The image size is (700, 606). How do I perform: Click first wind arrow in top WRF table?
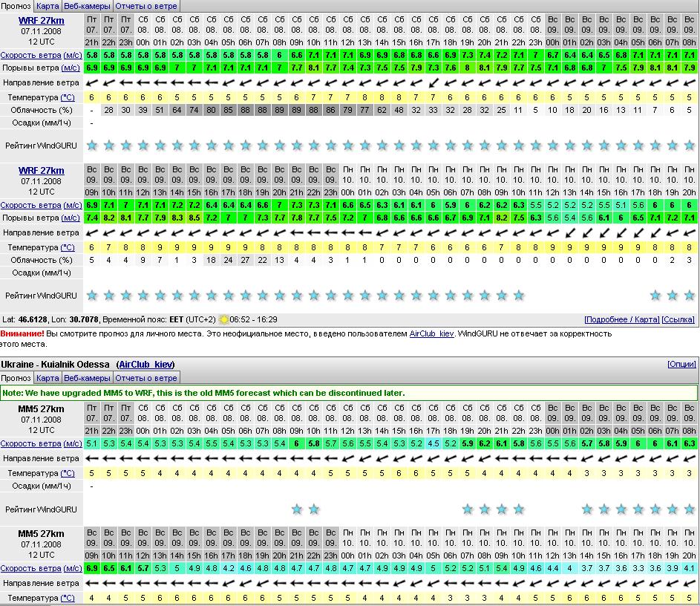tap(91, 82)
